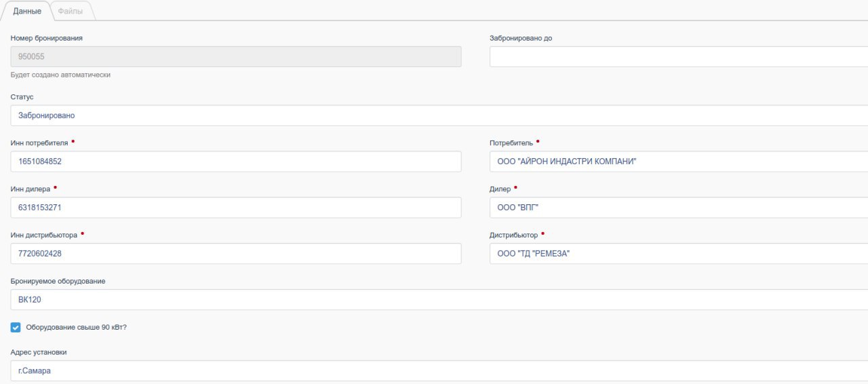Click the Бронируемое оборудование field ВК120
The width and height of the screenshot is (868, 384).
tap(439, 300)
